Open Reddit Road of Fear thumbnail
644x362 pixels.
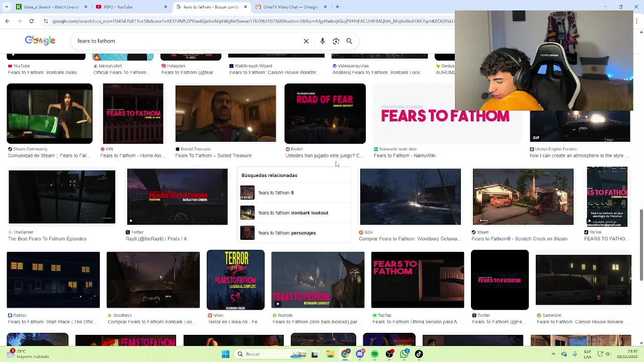click(x=325, y=114)
